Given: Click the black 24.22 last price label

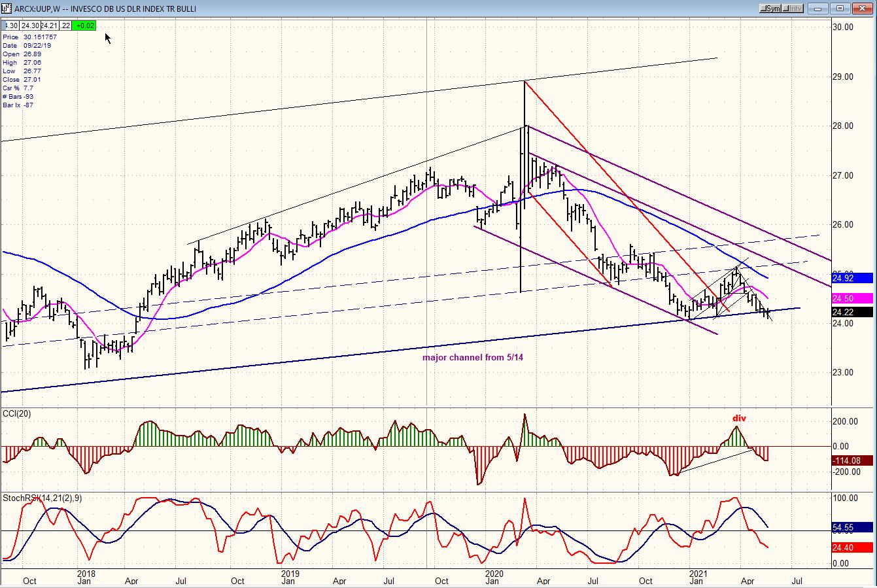Looking at the screenshot, I should tap(851, 312).
